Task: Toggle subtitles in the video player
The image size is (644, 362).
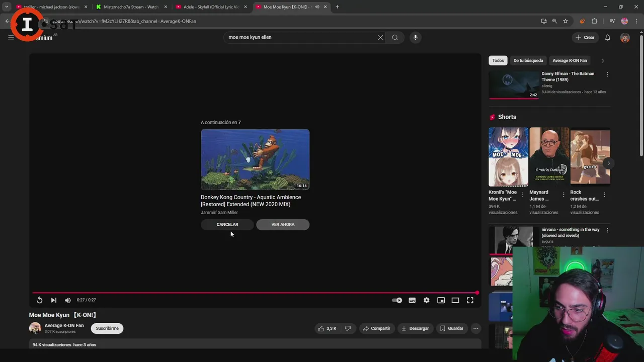Action: (412, 300)
